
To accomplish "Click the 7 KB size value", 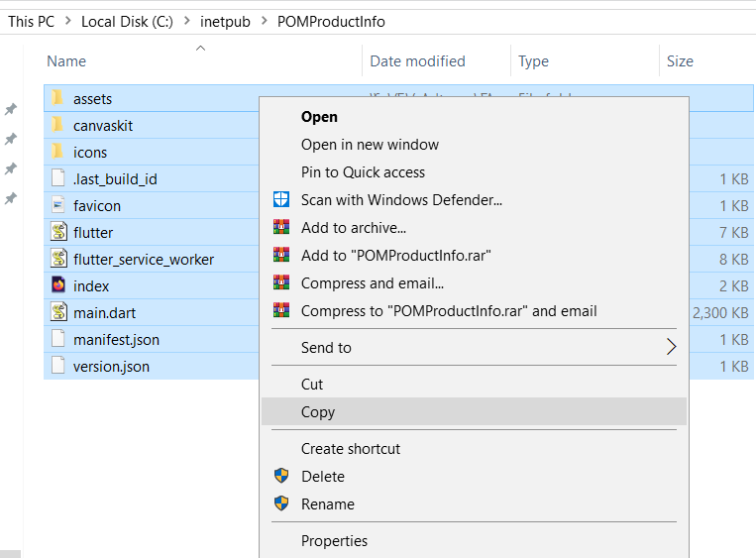I will (734, 233).
